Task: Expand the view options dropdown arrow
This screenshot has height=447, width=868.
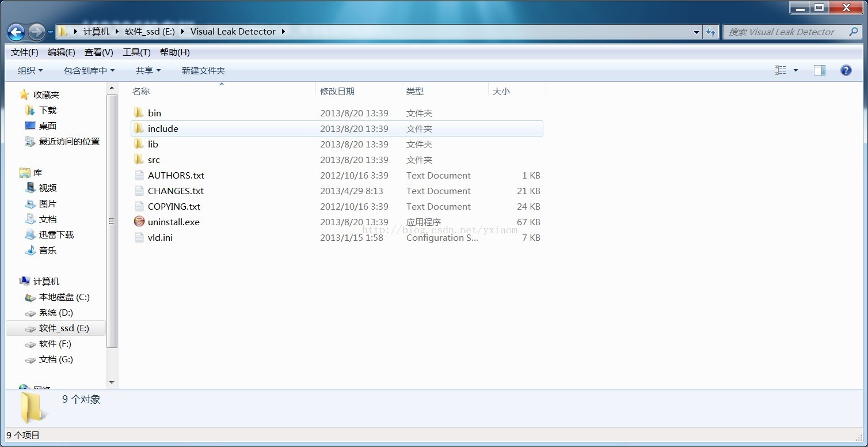Action: [x=795, y=70]
